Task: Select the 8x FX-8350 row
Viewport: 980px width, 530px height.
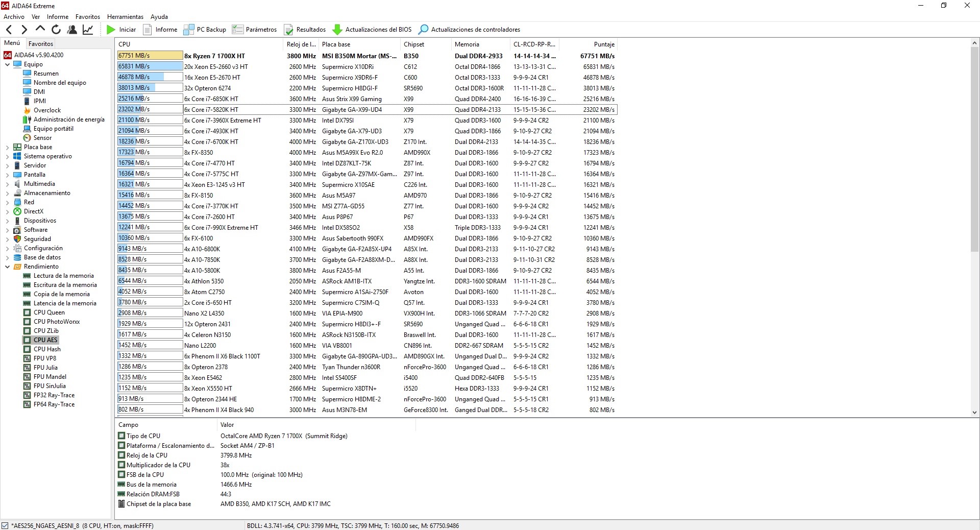Action: tap(366, 152)
